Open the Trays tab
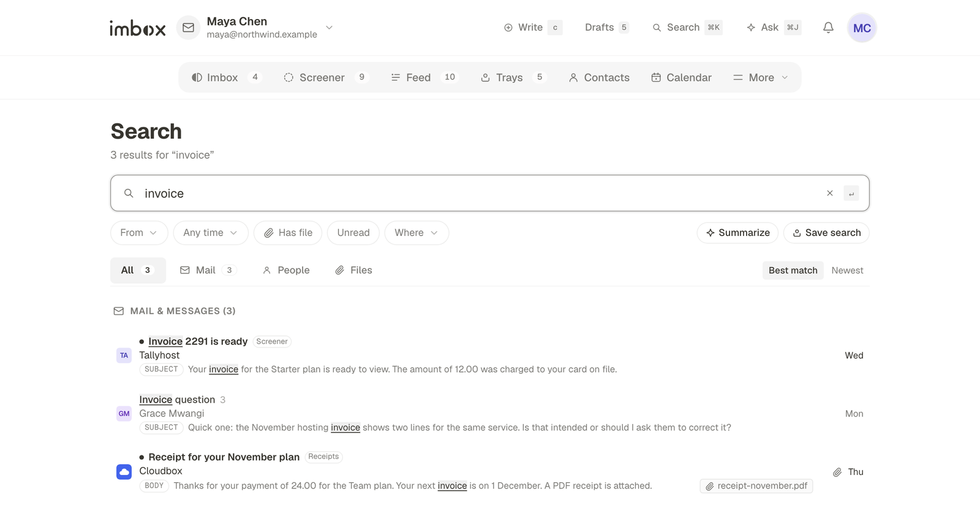This screenshot has height=524, width=980. click(513, 77)
